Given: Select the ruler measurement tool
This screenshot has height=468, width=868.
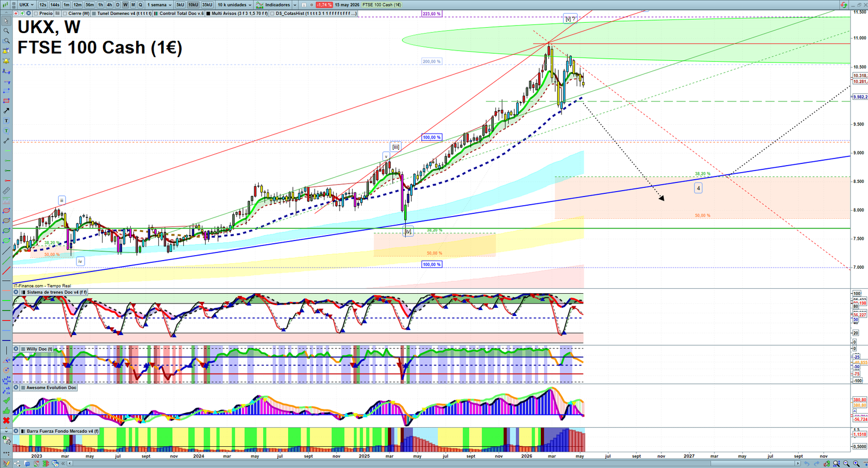Looking at the screenshot, I should coord(7,191).
